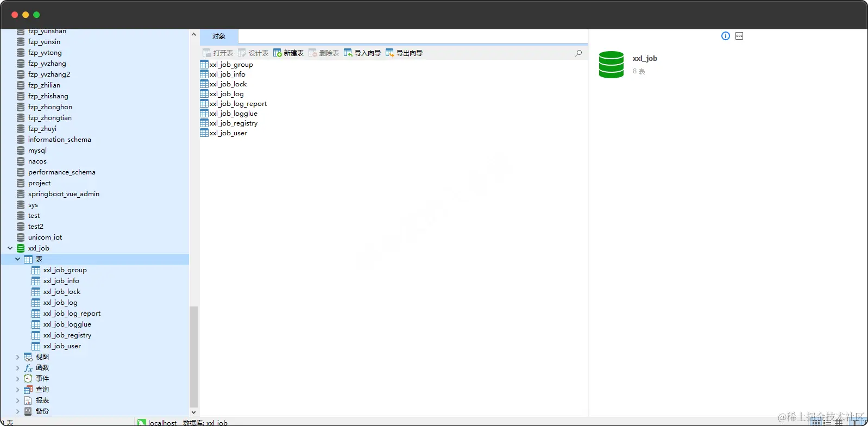Select the xxl_job database icon in tree
The width and height of the screenshot is (868, 426).
pos(21,248)
